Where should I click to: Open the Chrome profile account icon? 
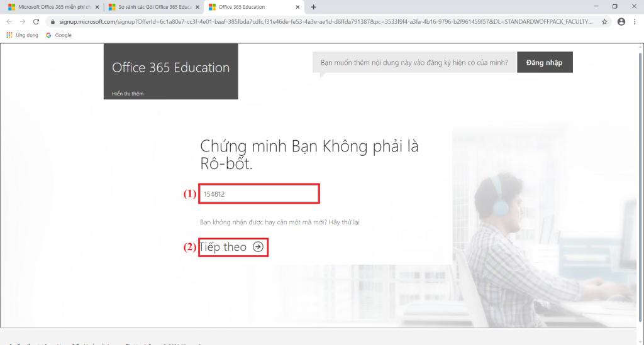(x=621, y=22)
